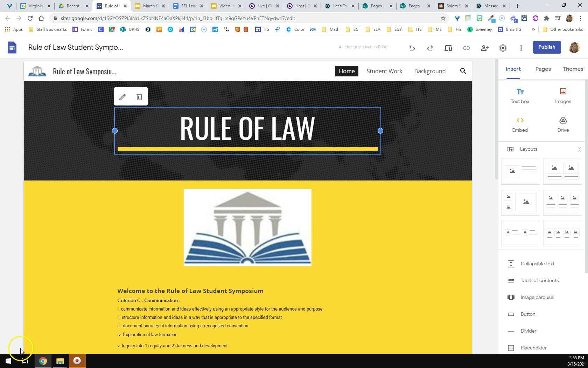Image resolution: width=588 pixels, height=368 pixels.
Task: Click undo in the editor toolbar
Action: point(412,48)
